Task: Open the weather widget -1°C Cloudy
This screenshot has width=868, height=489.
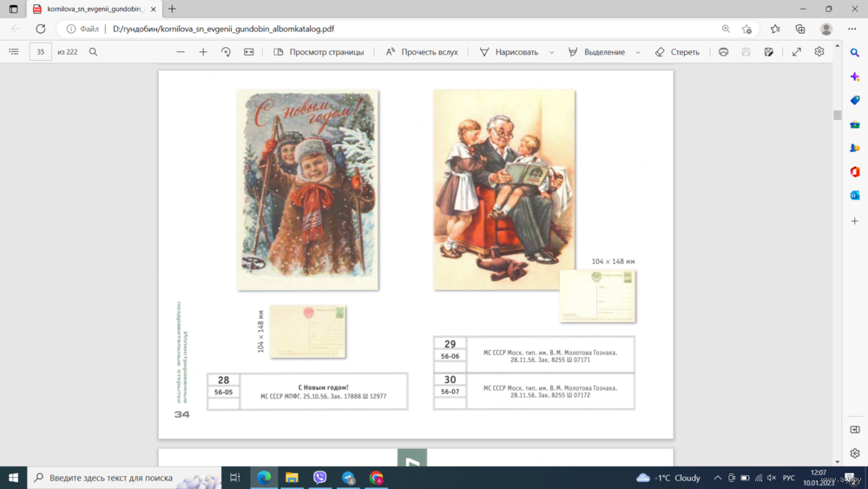Action: click(668, 478)
